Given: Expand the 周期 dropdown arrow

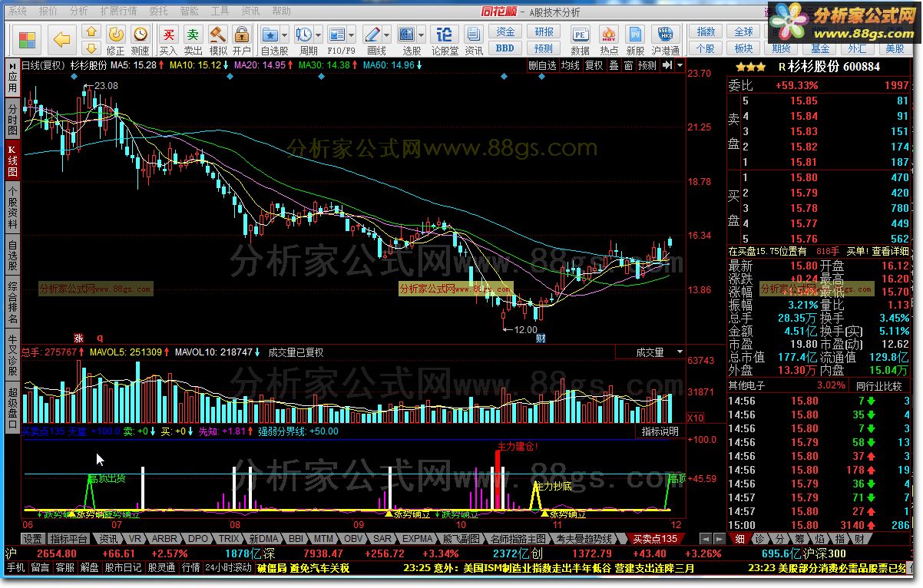Looking at the screenshot, I should 318,35.
